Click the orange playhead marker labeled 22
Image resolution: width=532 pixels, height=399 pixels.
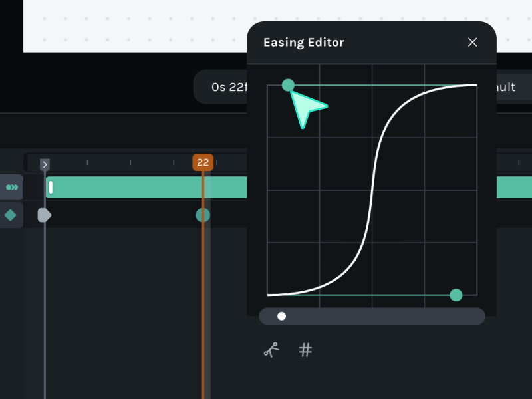pyautogui.click(x=203, y=162)
